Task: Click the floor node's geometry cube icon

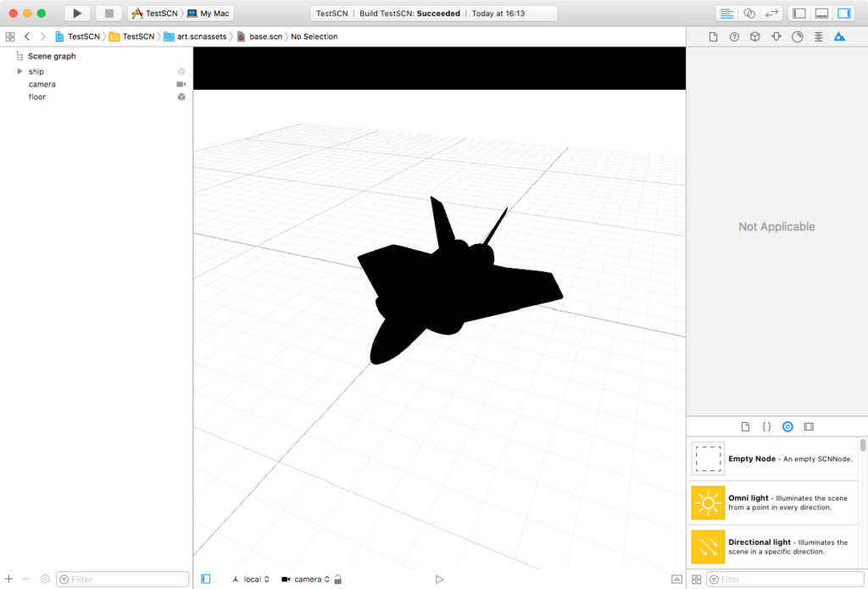Action: (x=181, y=97)
